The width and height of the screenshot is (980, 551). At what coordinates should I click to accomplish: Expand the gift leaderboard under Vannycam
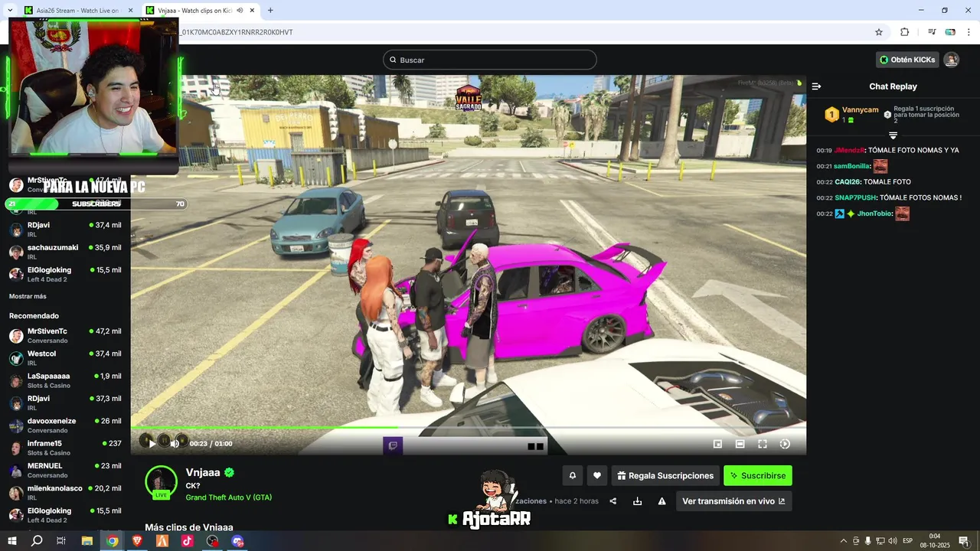click(893, 135)
